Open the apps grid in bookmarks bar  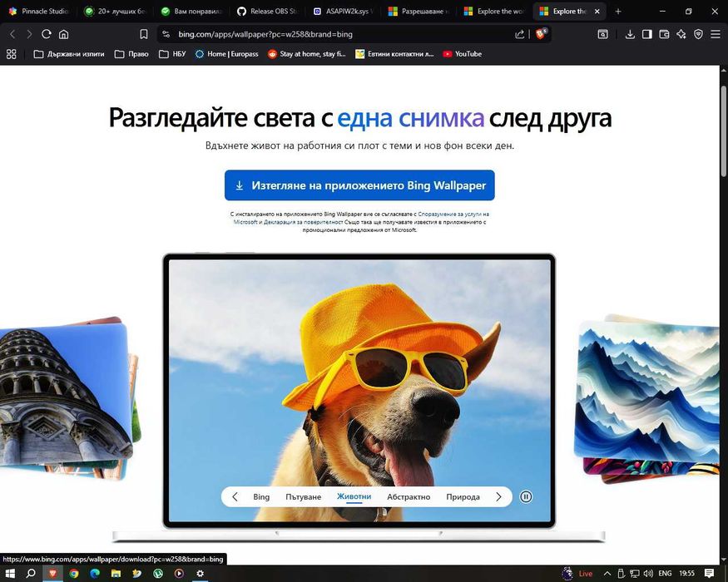tap(11, 54)
